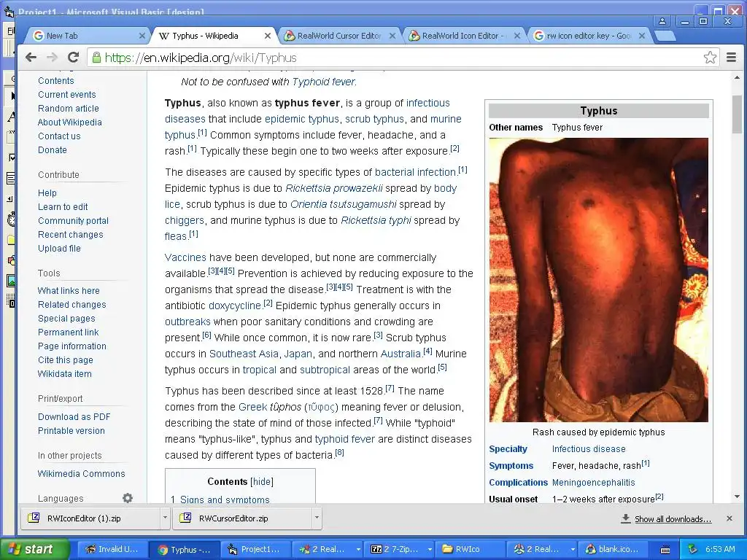Open RWIconEditor (1).zip download

coord(90,518)
